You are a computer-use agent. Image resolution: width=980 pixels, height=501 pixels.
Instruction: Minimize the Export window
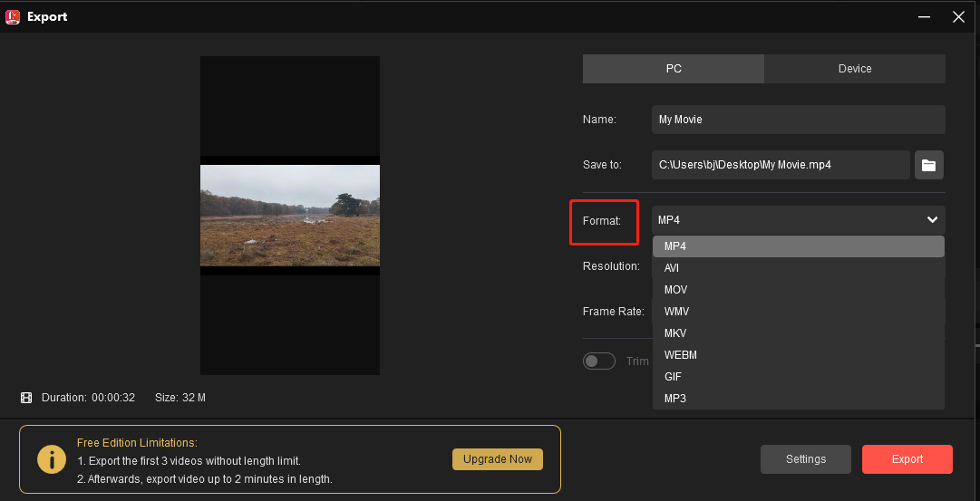pyautogui.click(x=925, y=17)
